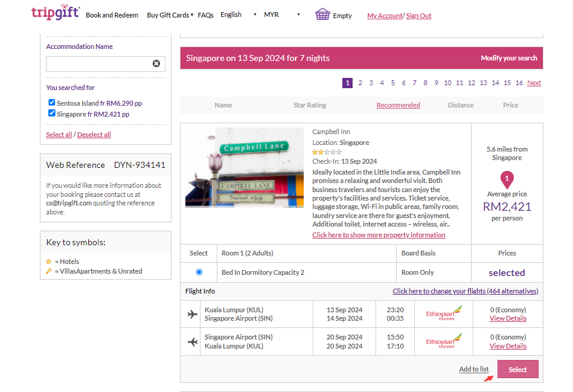Click Select all link
This screenshot has height=392, width=573.
coord(59,135)
